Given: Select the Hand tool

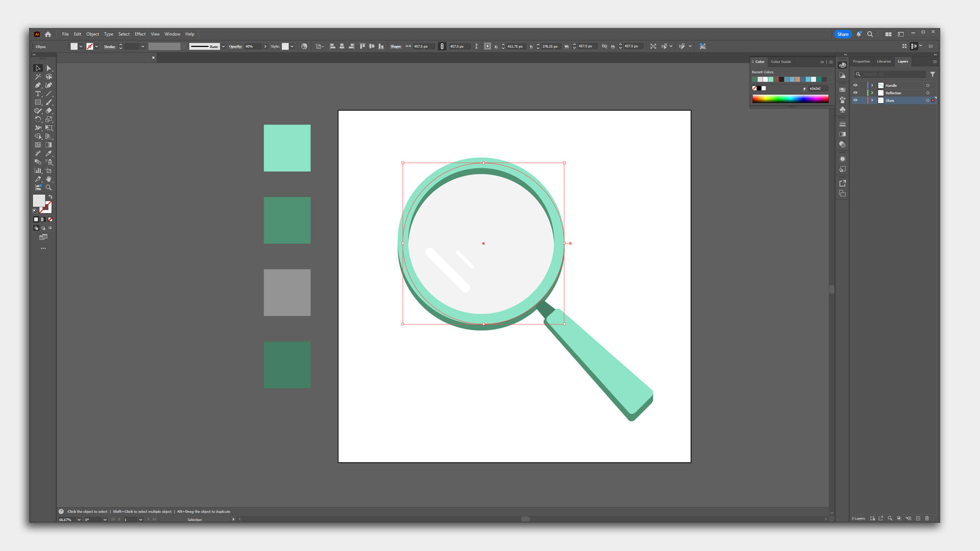Looking at the screenshot, I should coord(49,179).
